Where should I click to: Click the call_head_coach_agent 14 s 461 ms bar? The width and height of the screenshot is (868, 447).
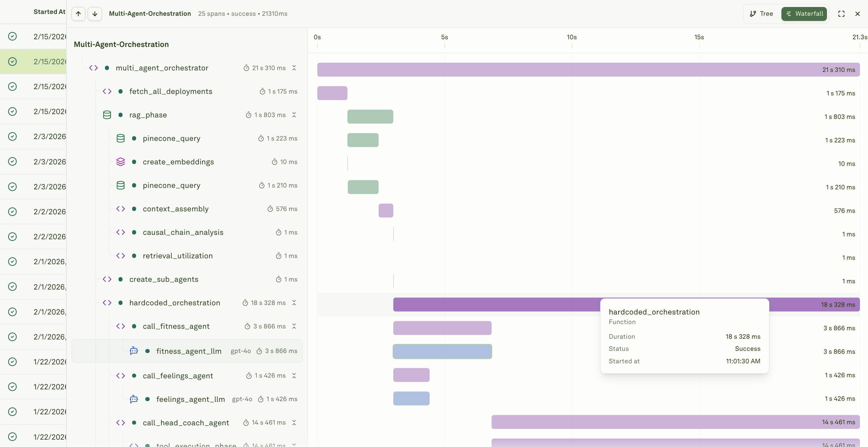pos(676,422)
